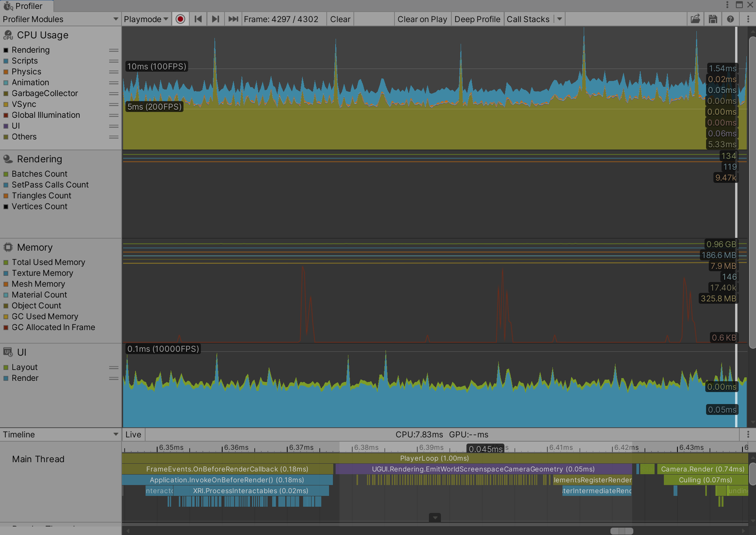The width and height of the screenshot is (756, 535).
Task: Step to next frame
Action: tap(216, 19)
